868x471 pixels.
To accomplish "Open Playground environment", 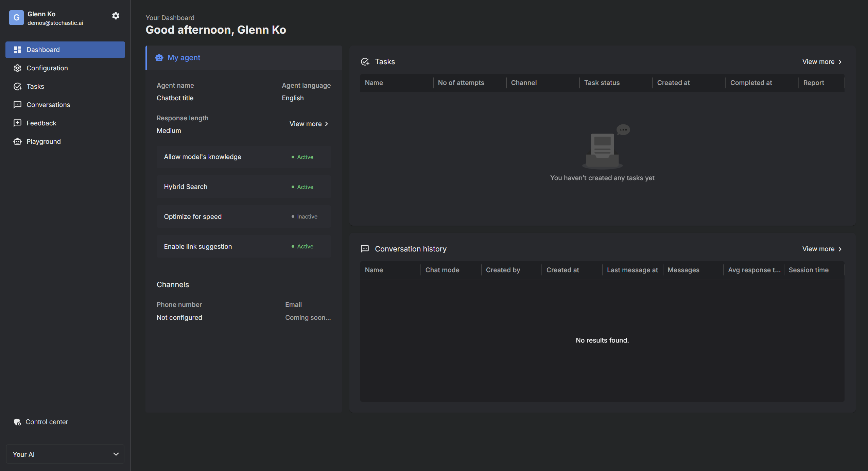I will [x=44, y=141].
